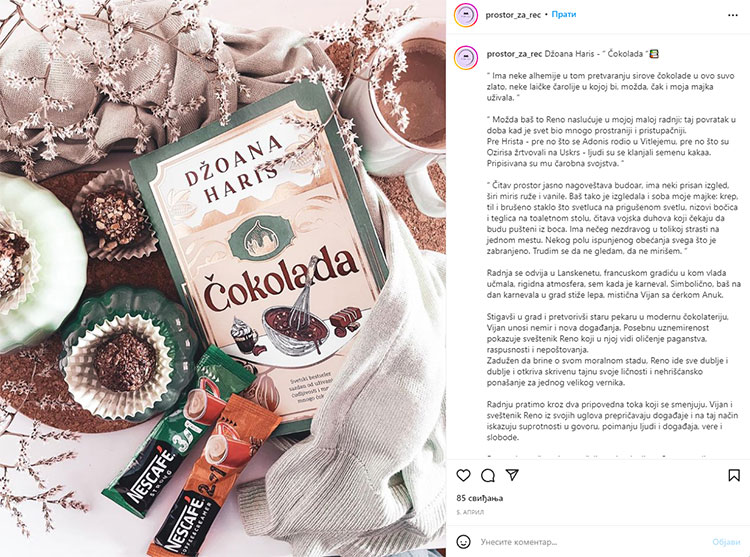Share the post using the paper plane icon
The image size is (750, 557).
pyautogui.click(x=512, y=475)
